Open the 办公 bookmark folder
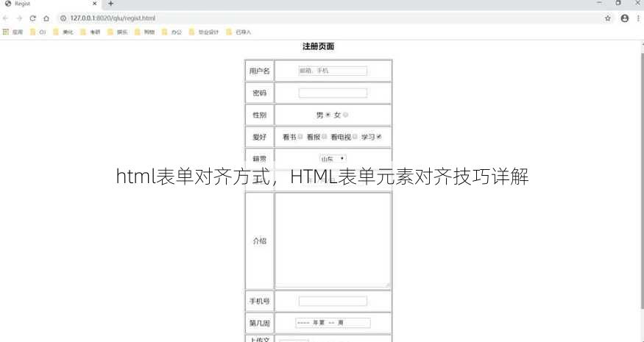Viewport: 644px width, 342px height. (171, 32)
